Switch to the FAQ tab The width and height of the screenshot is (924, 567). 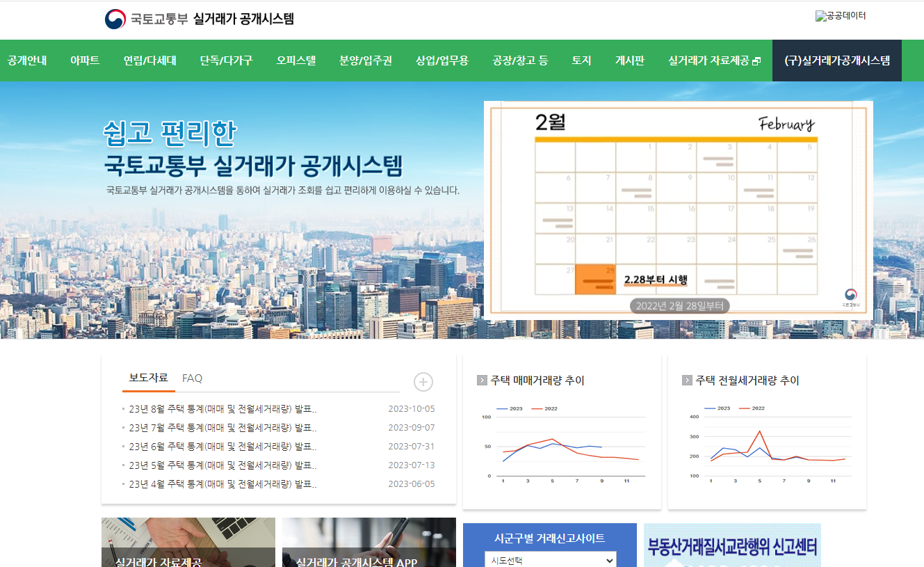(x=193, y=378)
